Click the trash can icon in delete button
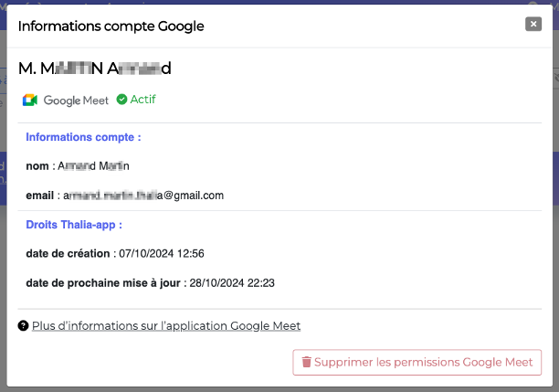 [x=307, y=362]
